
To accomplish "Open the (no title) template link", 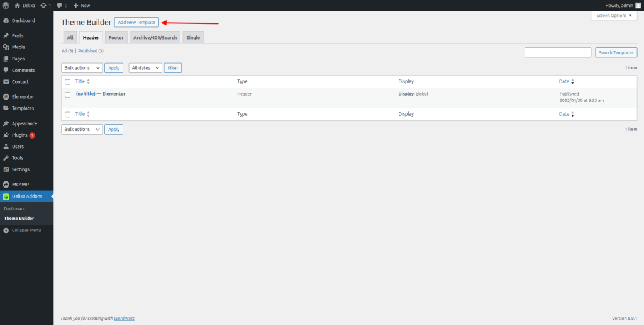I will 86,94.
